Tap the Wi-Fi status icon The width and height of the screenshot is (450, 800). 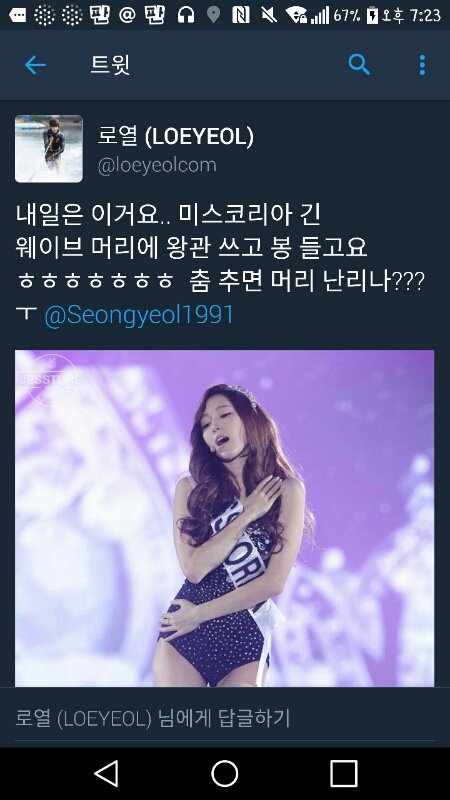pos(296,15)
